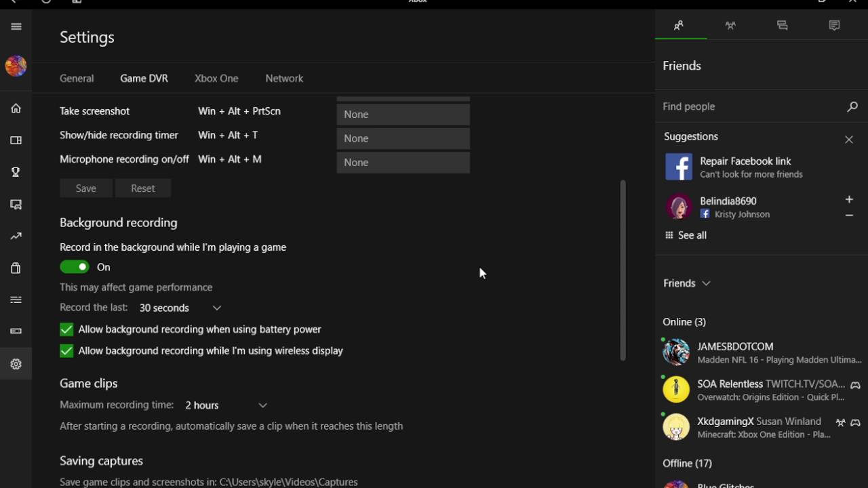Open the Network settings tab
868x488 pixels.
[284, 79]
